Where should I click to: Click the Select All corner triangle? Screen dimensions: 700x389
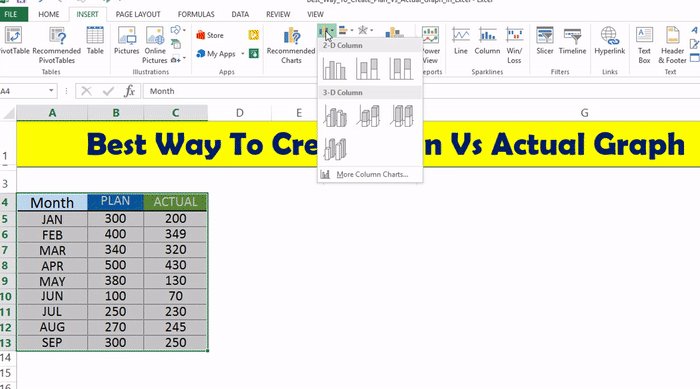[x=9, y=113]
